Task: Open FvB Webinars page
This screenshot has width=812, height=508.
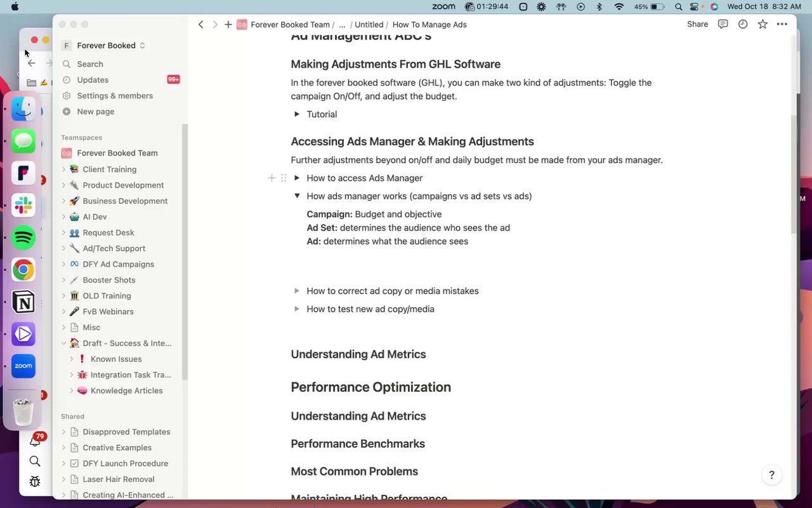Action: pos(108,312)
